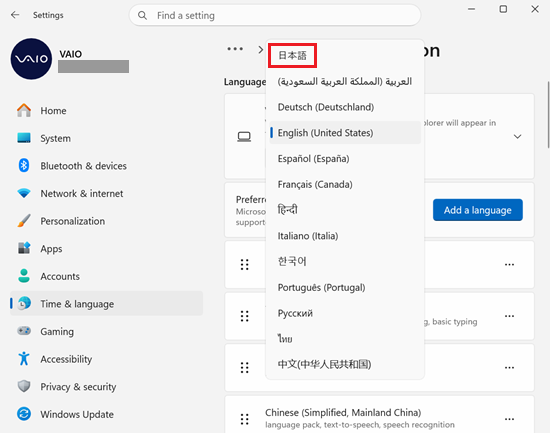Choose 中文(中华人民共和国) option
The width and height of the screenshot is (550, 433).
(x=345, y=364)
